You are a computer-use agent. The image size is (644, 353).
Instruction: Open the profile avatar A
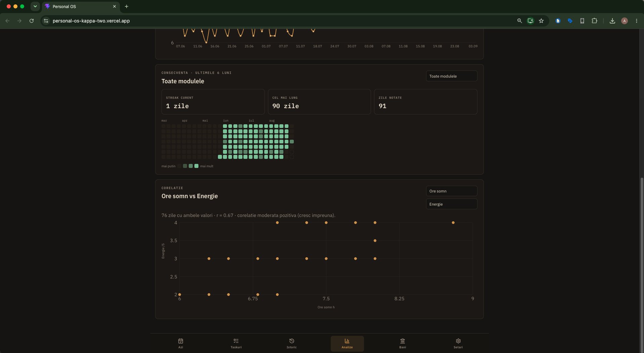coord(625,21)
